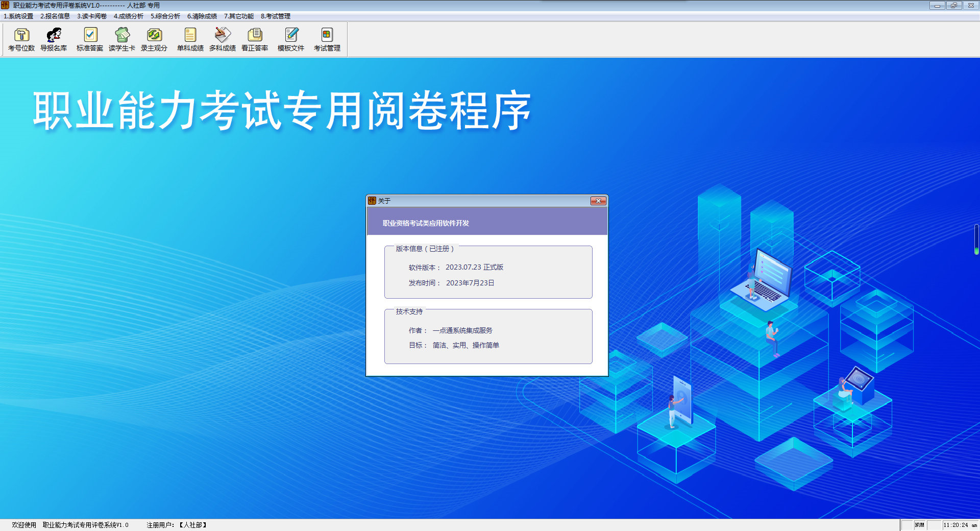
Task: Open the 模板文件 template file tool
Action: [x=291, y=39]
